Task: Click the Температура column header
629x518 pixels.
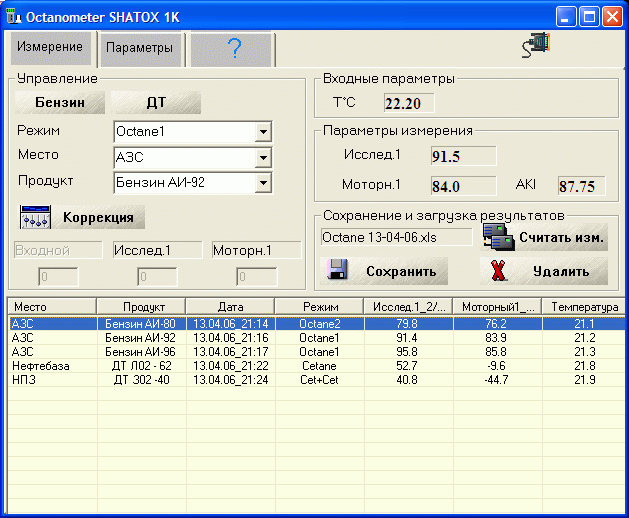Action: click(584, 307)
